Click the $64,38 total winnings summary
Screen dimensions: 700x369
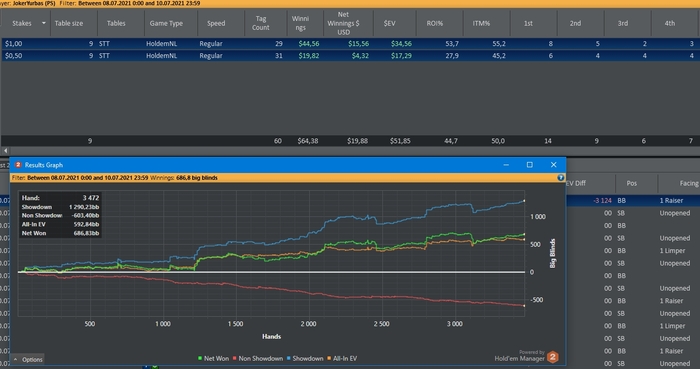(308, 141)
